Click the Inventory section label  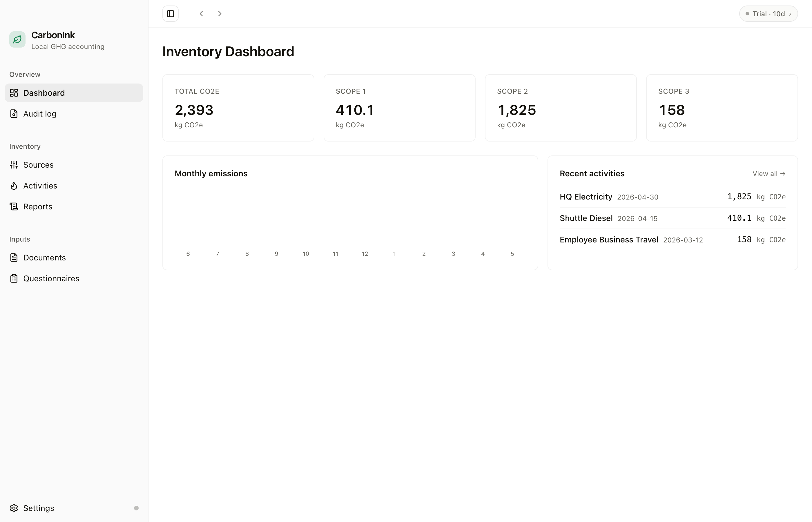[x=25, y=146]
